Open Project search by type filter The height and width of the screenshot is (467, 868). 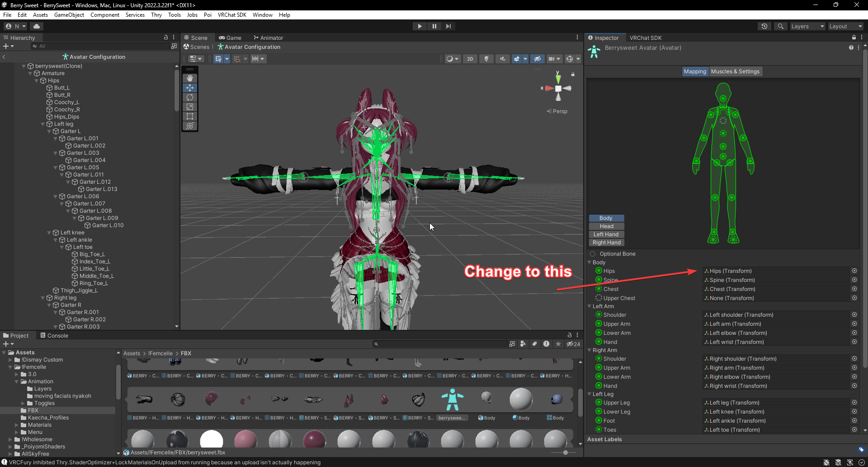coord(523,344)
